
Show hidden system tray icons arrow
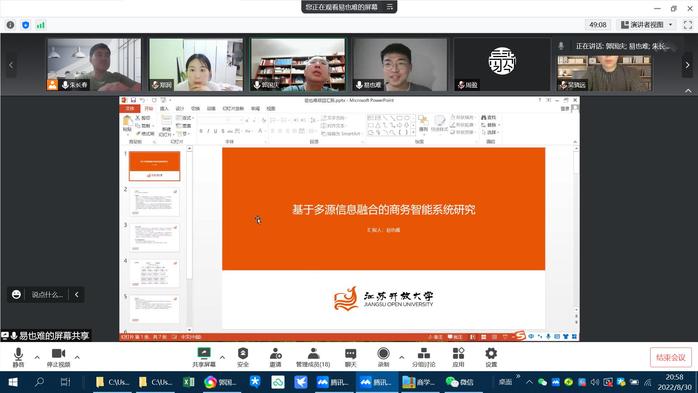(529, 382)
